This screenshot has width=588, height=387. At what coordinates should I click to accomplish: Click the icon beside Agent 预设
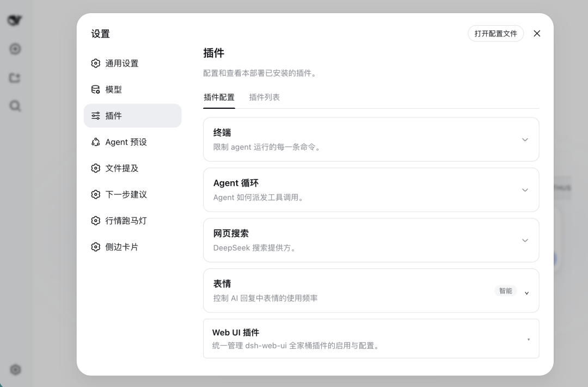click(x=96, y=142)
